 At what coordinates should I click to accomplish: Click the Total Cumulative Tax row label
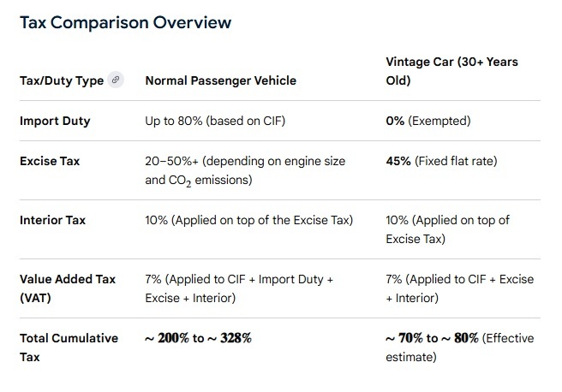69,347
